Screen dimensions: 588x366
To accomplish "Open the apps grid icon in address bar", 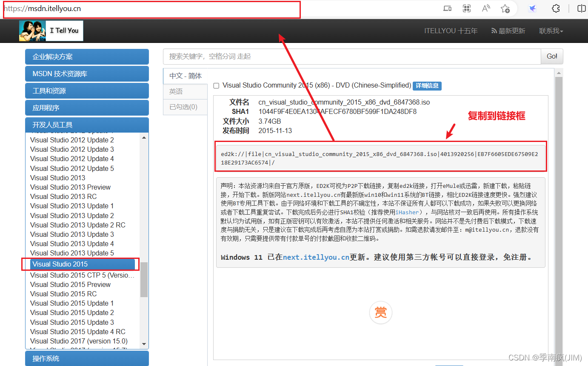I will (467, 9).
